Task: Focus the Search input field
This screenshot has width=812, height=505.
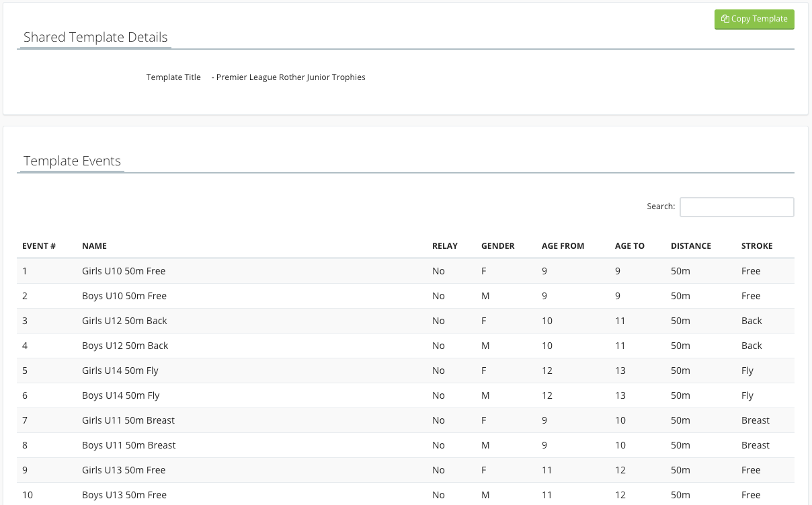Action: [737, 207]
